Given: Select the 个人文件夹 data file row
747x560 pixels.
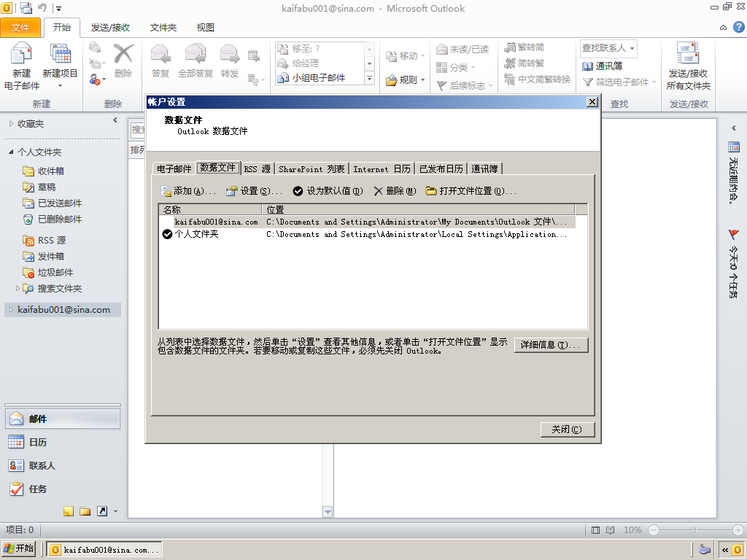Looking at the screenshot, I should [367, 234].
